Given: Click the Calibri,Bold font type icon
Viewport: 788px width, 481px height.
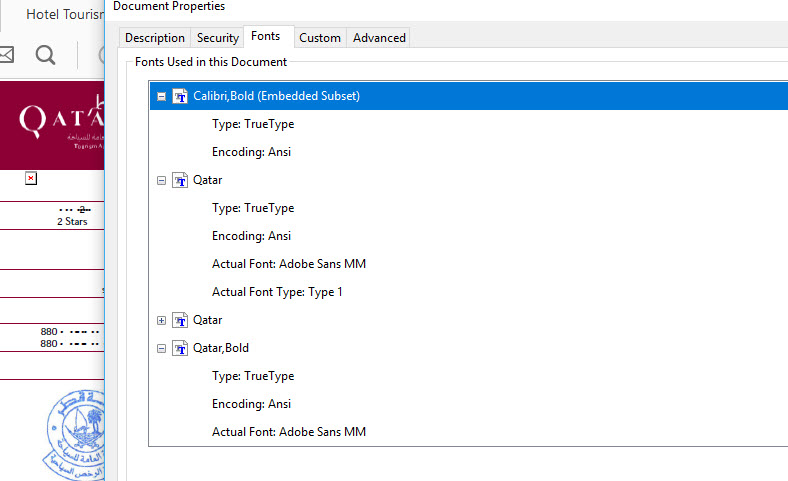Looking at the screenshot, I should click(x=180, y=96).
